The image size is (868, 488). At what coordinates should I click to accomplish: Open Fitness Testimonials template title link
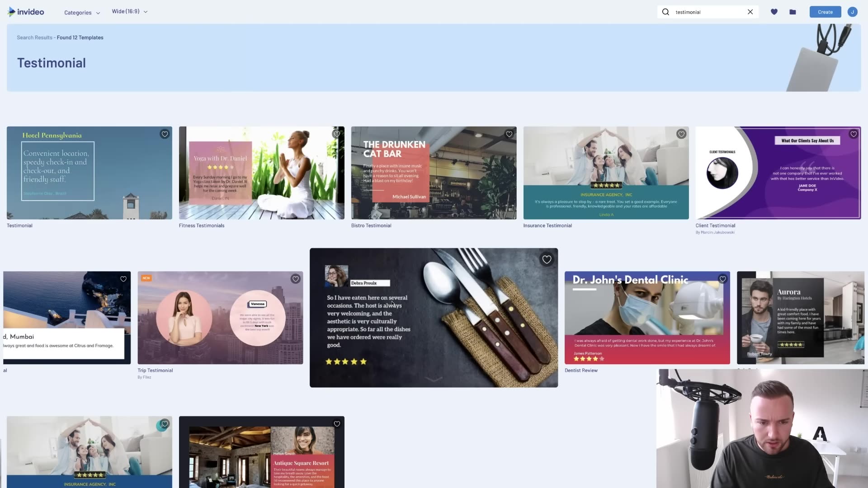tap(201, 225)
